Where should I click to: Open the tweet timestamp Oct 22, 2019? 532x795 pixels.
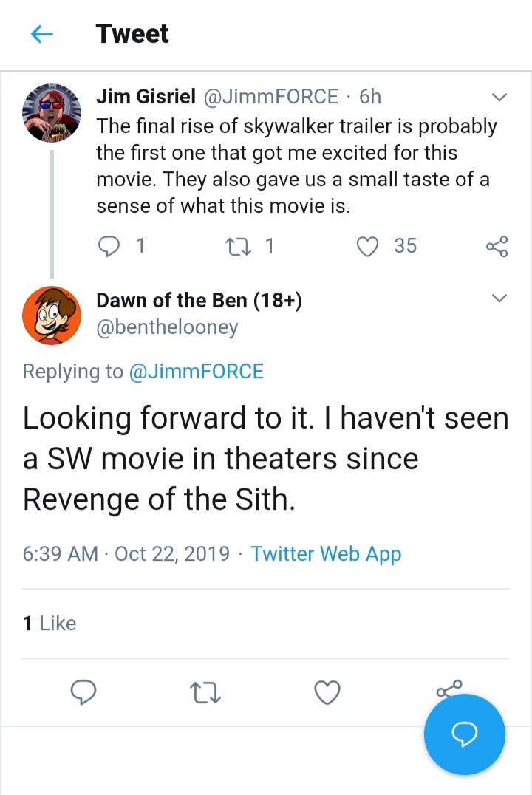pos(172,553)
